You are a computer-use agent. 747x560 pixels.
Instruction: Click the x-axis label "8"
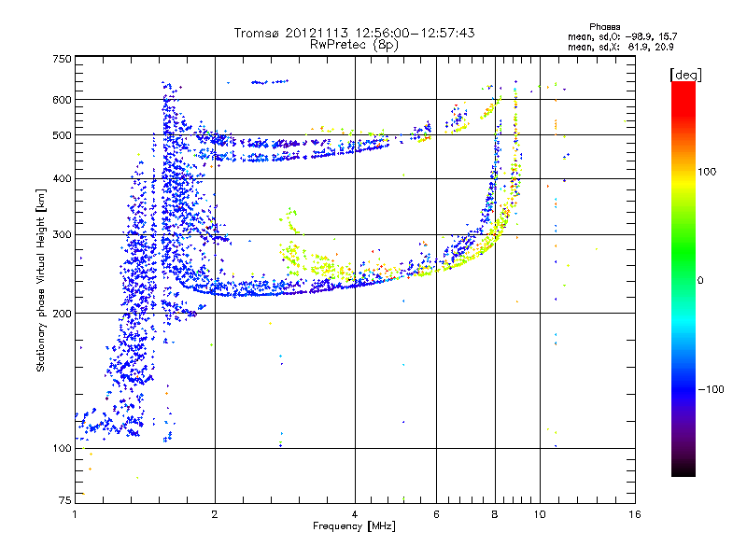(495, 514)
